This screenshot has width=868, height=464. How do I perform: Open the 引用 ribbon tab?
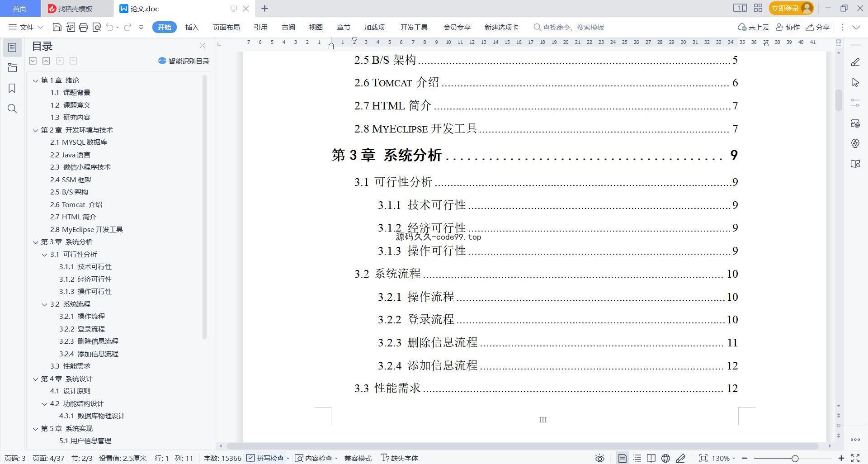(x=260, y=27)
